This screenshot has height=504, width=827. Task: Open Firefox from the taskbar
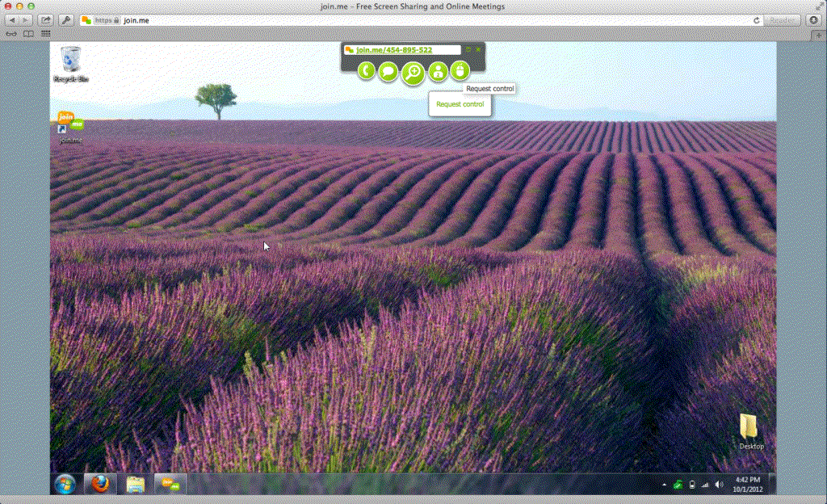point(100,484)
